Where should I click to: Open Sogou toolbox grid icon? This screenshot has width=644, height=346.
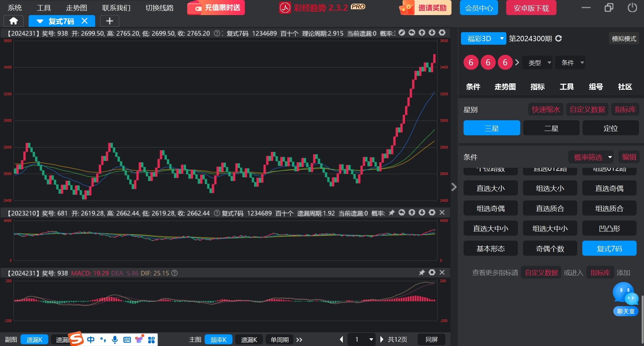click(x=151, y=340)
